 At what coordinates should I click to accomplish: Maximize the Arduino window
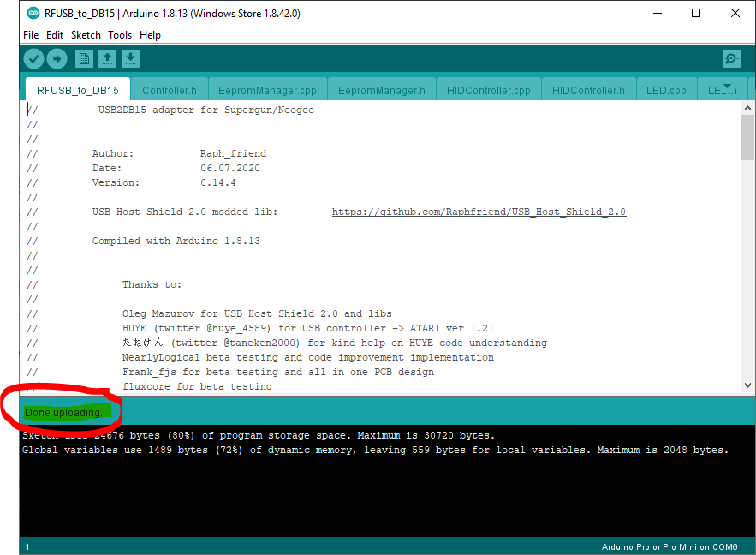(x=696, y=13)
